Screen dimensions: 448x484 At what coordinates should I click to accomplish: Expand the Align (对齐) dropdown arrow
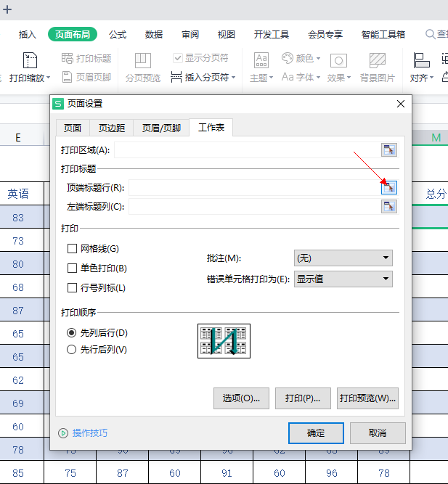tap(431, 77)
